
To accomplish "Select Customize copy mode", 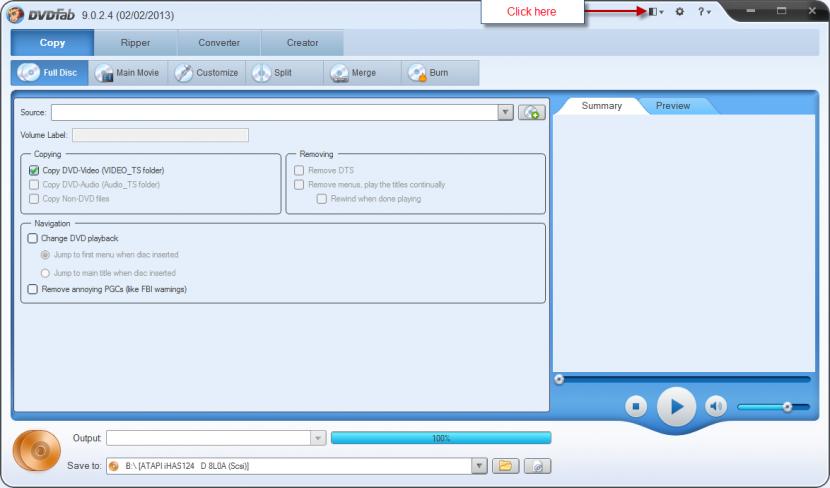I will click(206, 73).
